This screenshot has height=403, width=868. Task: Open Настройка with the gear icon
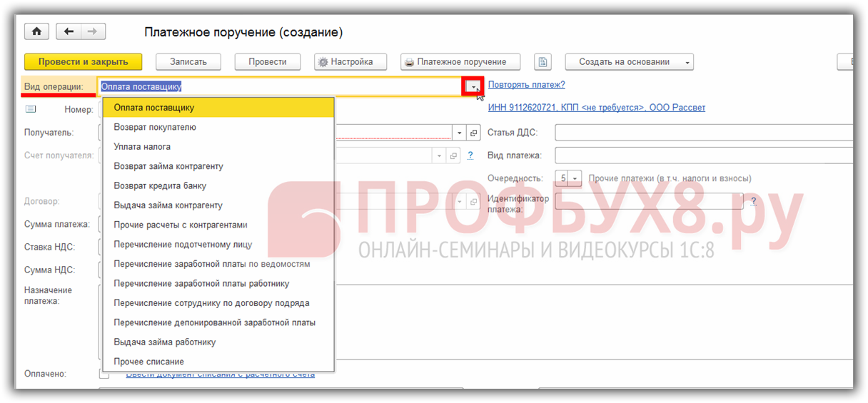346,62
